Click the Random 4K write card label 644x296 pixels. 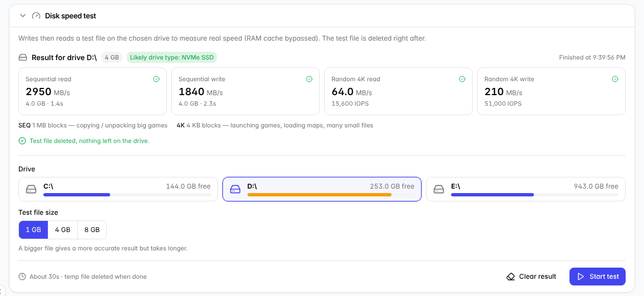point(509,79)
